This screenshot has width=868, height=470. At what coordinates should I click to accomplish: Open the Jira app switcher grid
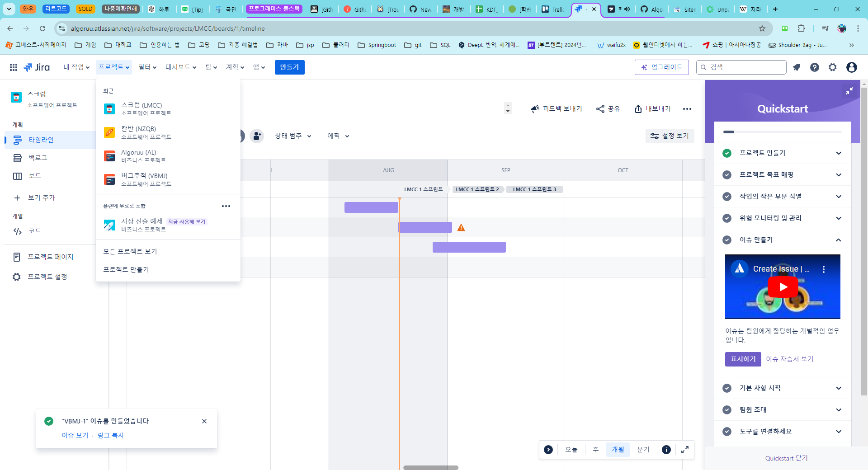[14, 67]
